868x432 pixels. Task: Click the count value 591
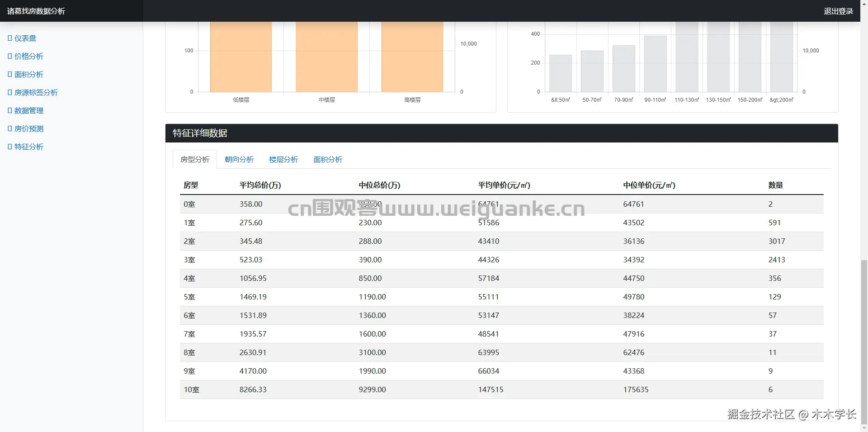(775, 223)
